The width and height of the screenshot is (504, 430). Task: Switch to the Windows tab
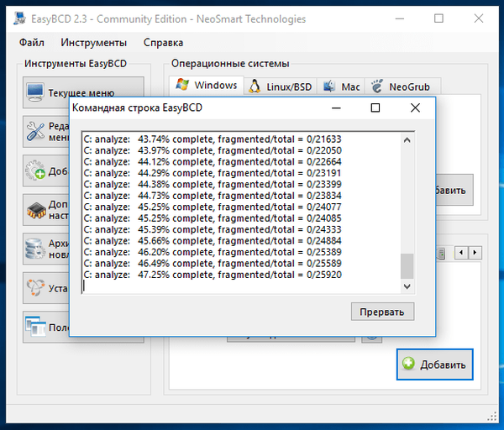(206, 86)
